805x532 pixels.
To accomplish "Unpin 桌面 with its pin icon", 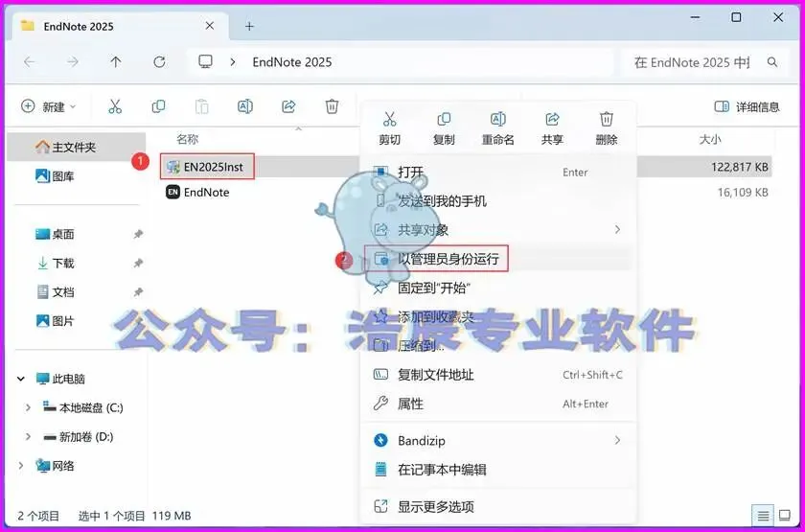I will [x=138, y=234].
